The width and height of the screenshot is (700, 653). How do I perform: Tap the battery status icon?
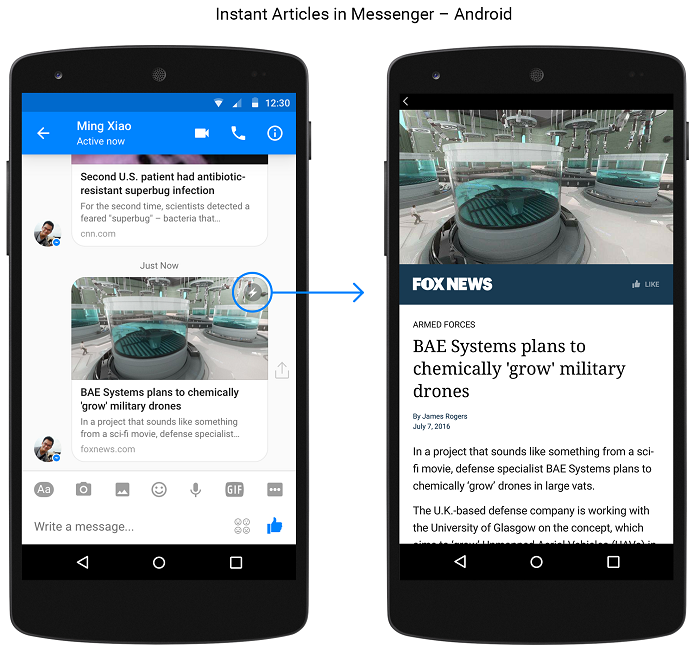[254, 103]
